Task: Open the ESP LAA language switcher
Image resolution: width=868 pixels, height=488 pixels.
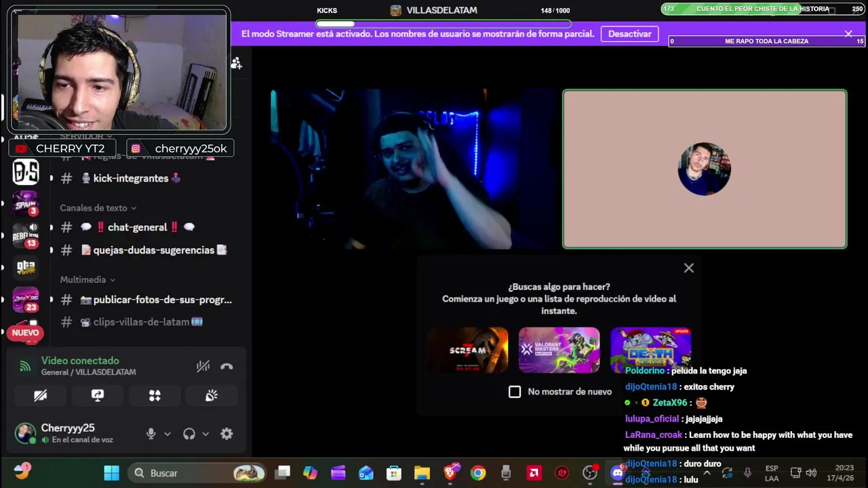Action: click(x=772, y=473)
